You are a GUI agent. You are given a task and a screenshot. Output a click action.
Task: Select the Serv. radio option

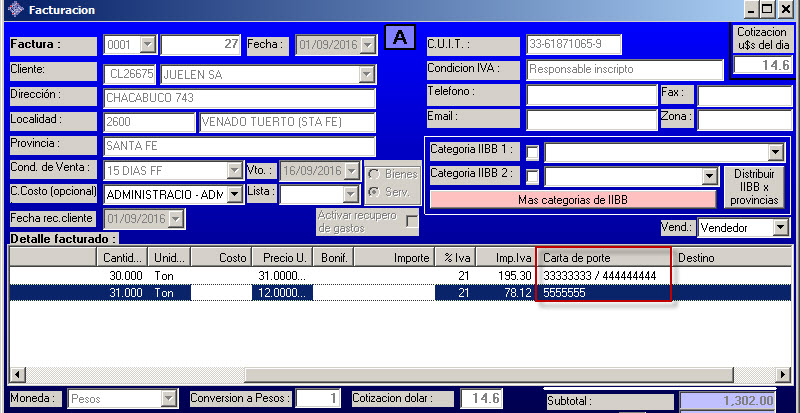coord(372,191)
